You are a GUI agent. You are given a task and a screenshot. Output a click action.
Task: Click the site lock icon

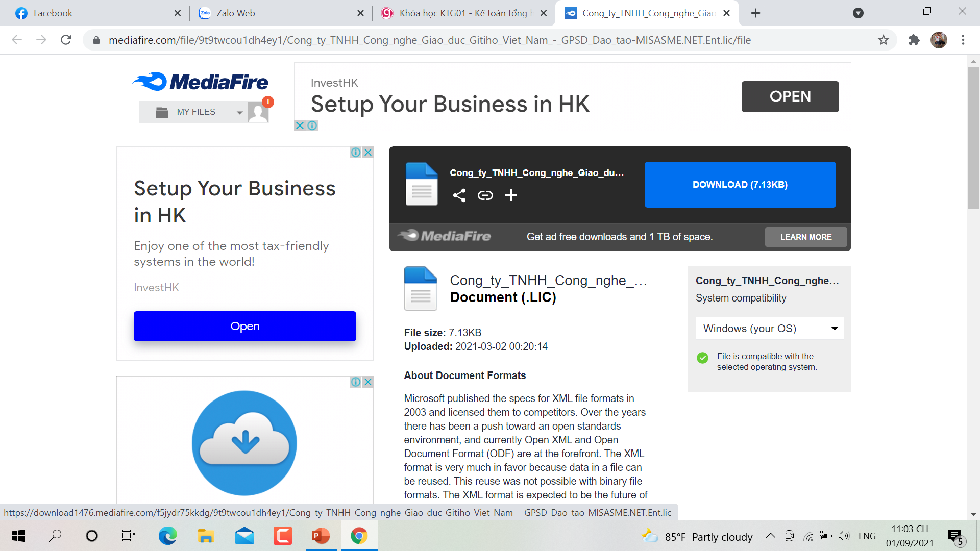coord(96,40)
